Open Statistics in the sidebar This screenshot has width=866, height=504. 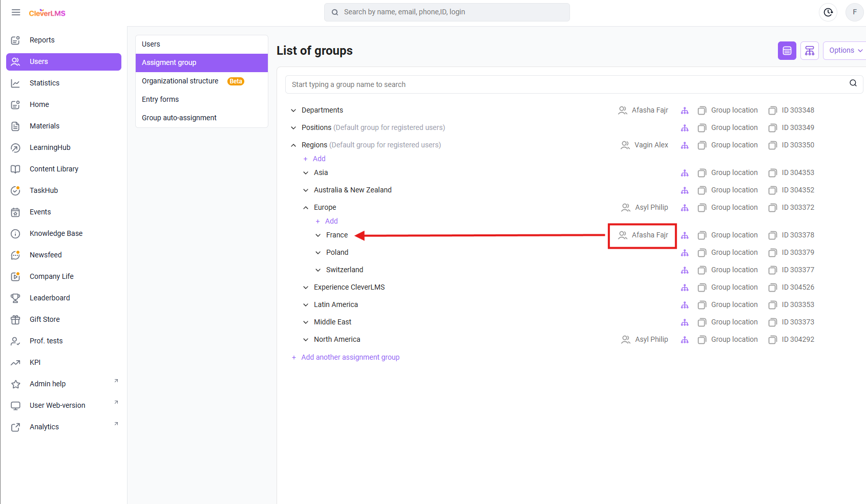(45, 83)
